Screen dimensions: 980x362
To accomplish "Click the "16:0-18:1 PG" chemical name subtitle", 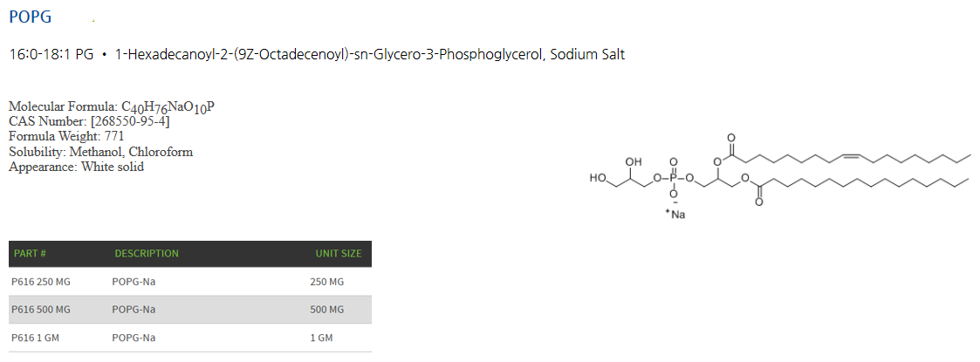I will 51,55.
